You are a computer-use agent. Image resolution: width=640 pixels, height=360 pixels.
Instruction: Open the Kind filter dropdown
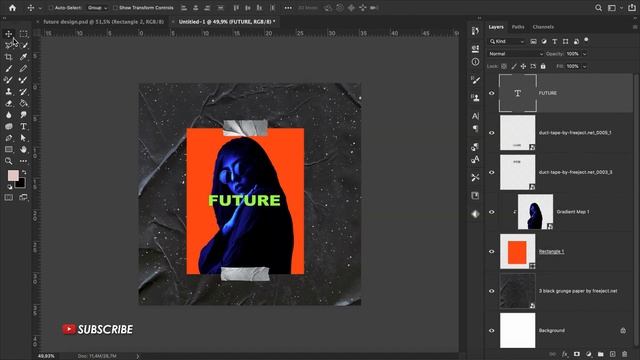pos(507,41)
